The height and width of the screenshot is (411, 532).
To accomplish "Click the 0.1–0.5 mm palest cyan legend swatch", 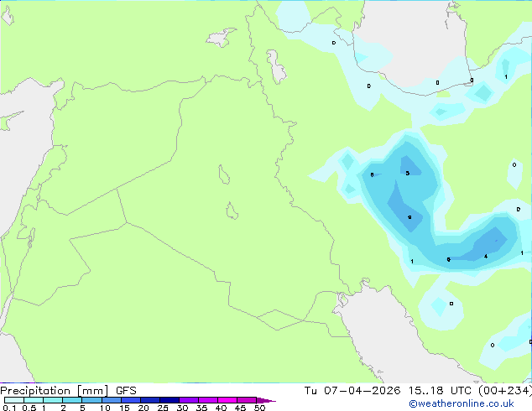I will point(14,400).
